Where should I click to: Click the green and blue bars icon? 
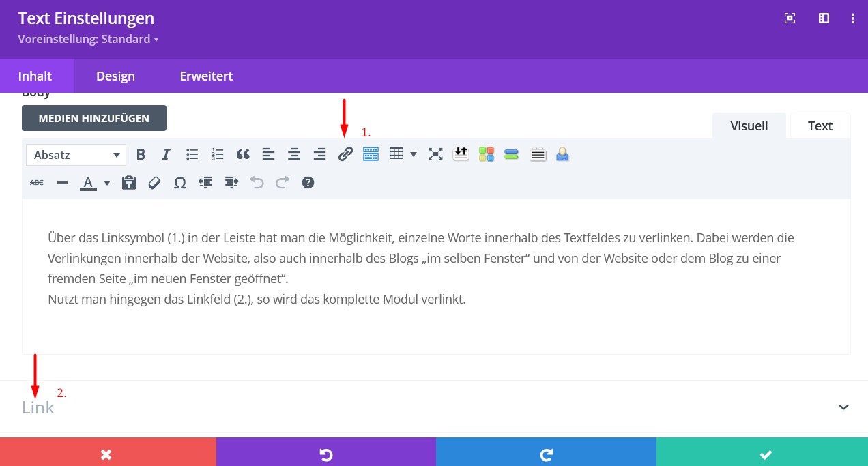pyautogui.click(x=512, y=154)
